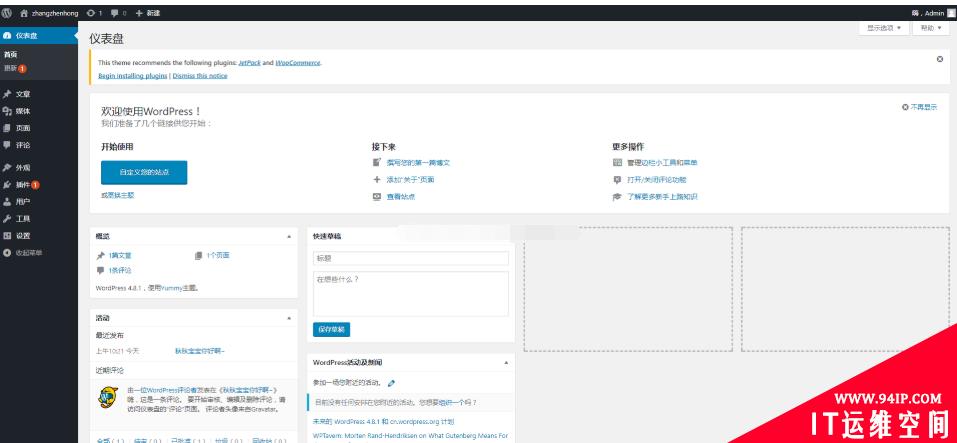
Task: Open the 1篇文章 link in 概览
Action: tap(120, 256)
